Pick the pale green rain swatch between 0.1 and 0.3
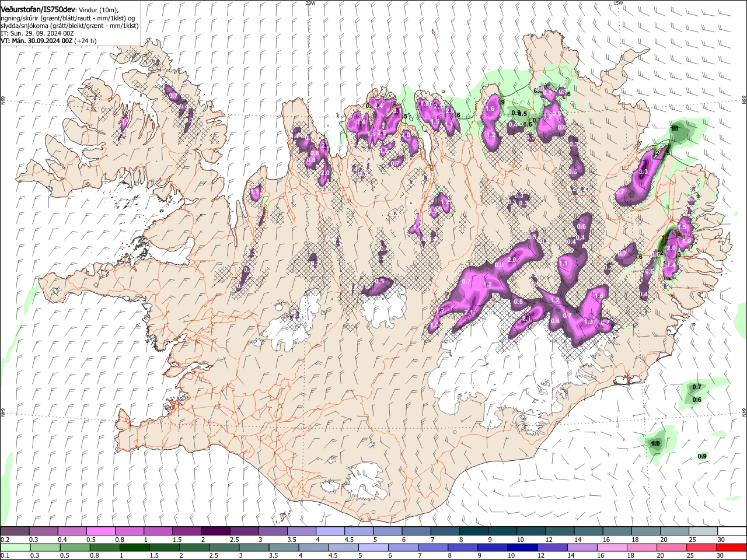747x560 pixels. coord(15,547)
